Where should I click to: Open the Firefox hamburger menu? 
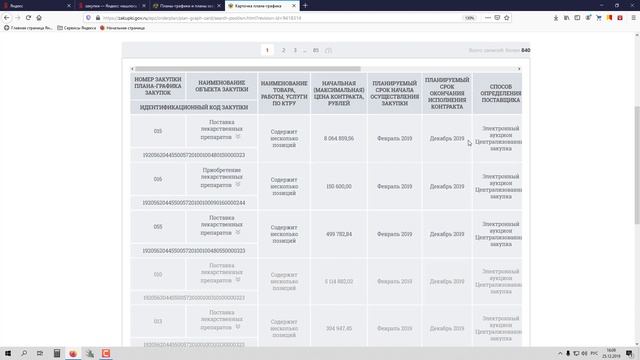633,18
